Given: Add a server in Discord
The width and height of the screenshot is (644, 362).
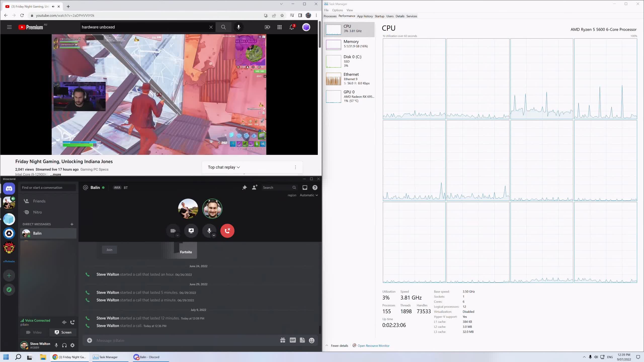Looking at the screenshot, I should 9,276.
